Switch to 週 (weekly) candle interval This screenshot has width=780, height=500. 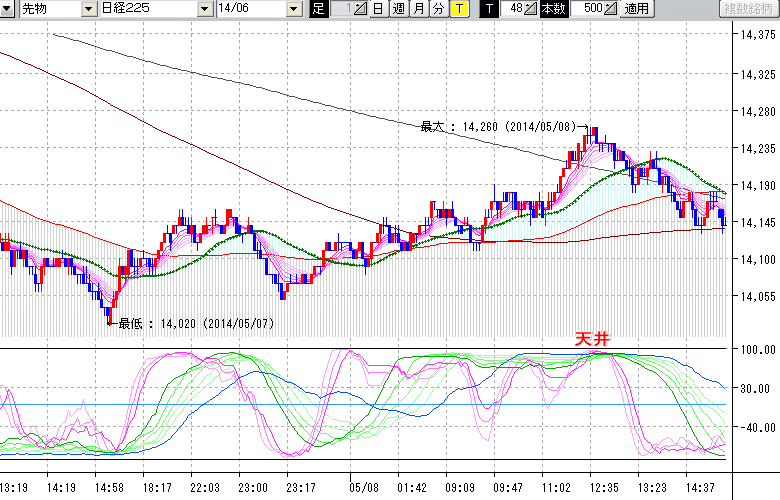pyautogui.click(x=398, y=9)
